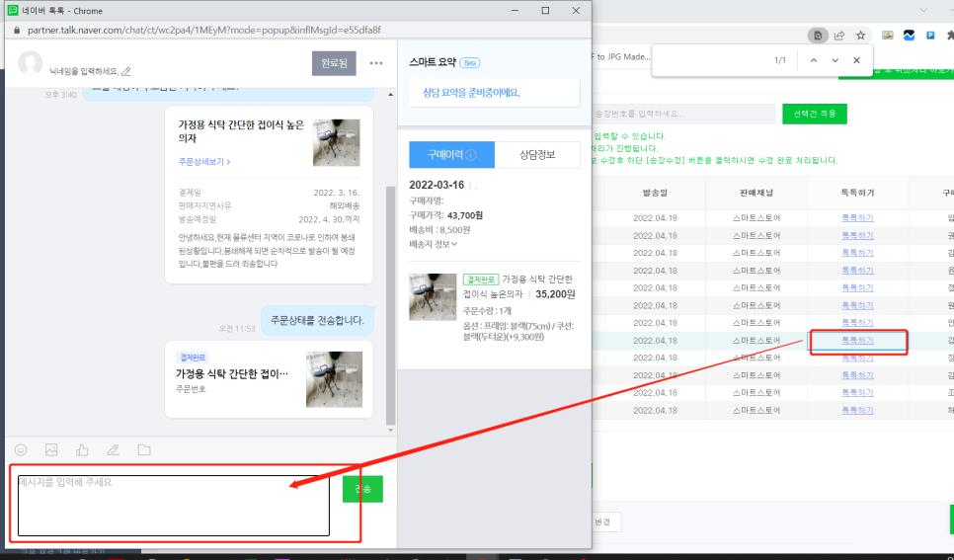Click the chat scroll up arrow
954x560 pixels.
tap(391, 95)
